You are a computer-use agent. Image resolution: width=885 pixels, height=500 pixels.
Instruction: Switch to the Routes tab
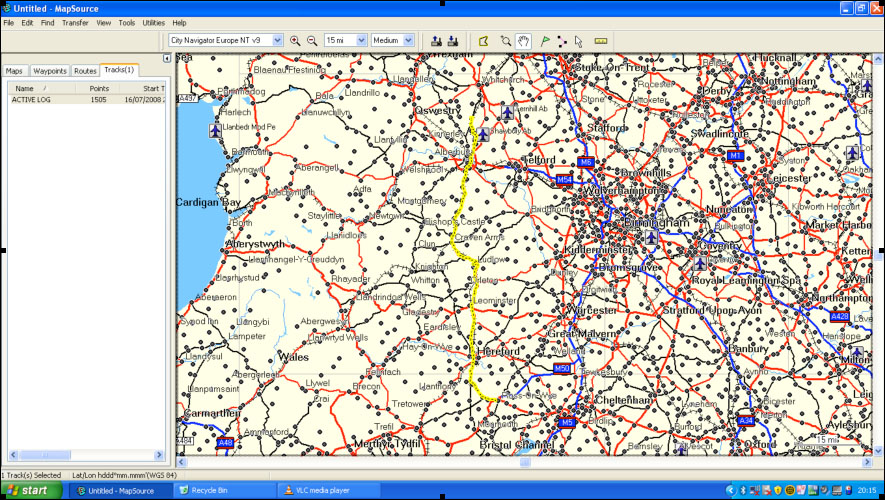pyautogui.click(x=85, y=71)
